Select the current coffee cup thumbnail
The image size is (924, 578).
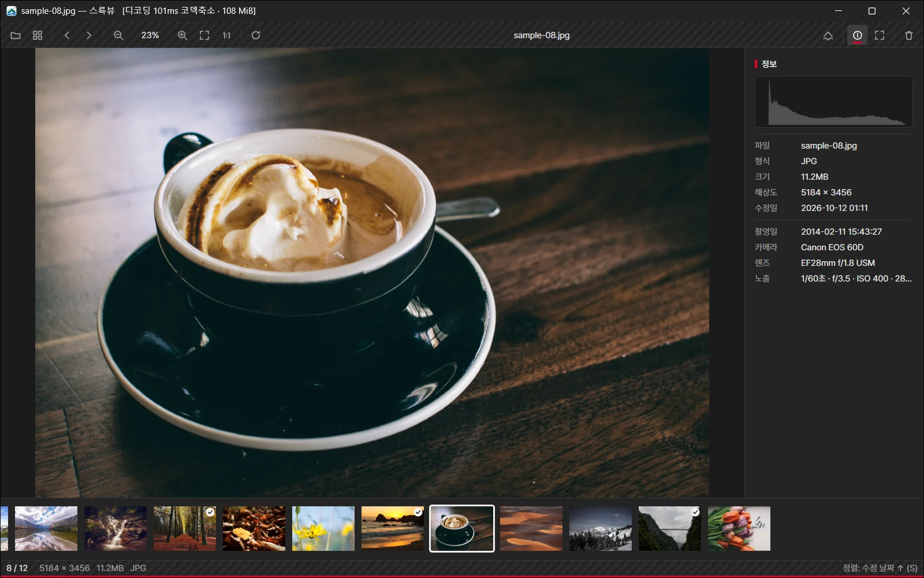click(462, 529)
